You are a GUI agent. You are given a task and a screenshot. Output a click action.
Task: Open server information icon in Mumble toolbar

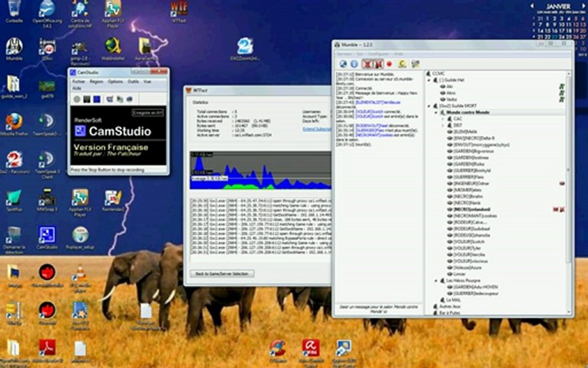(x=354, y=64)
